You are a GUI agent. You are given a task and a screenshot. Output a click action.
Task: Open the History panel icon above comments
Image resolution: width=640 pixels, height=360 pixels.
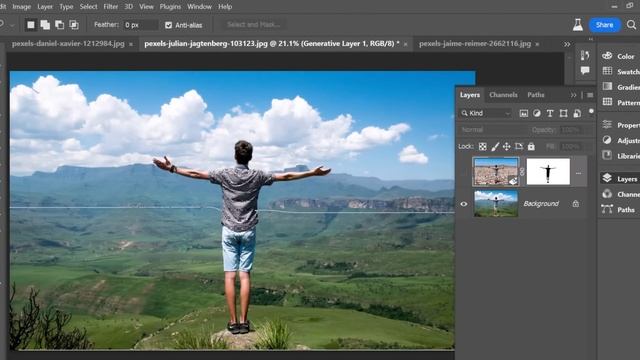585,55
